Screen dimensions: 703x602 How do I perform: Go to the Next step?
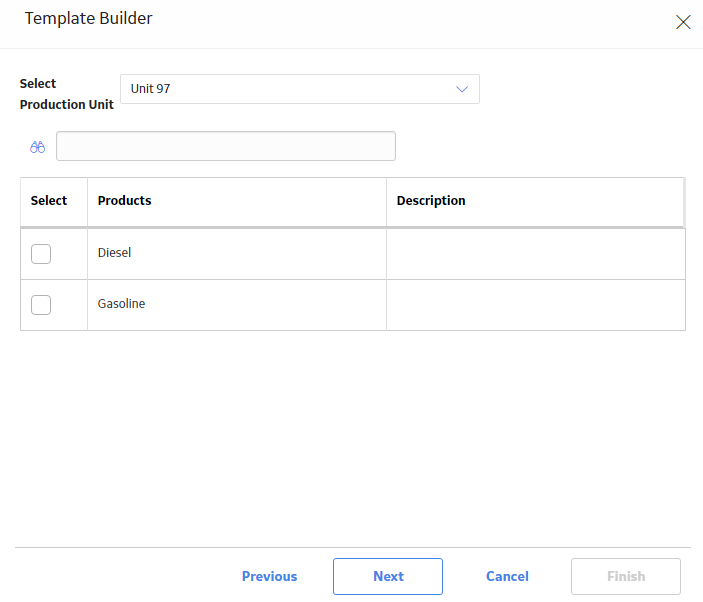pos(388,576)
